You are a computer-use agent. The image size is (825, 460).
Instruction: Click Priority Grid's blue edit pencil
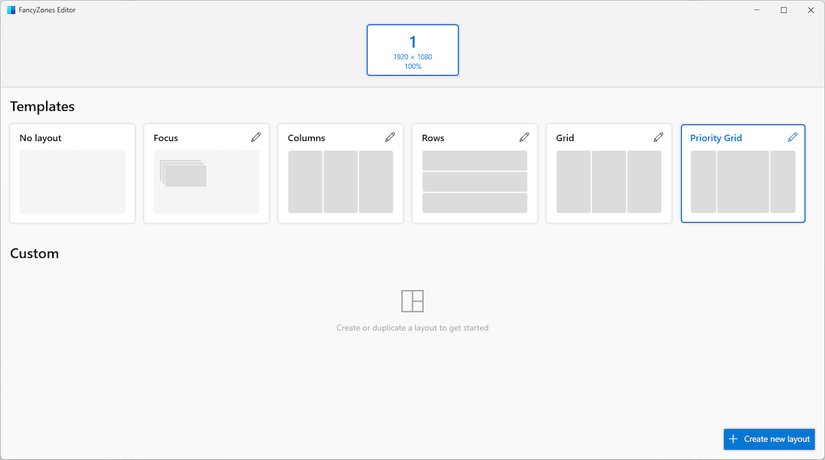[x=792, y=137]
